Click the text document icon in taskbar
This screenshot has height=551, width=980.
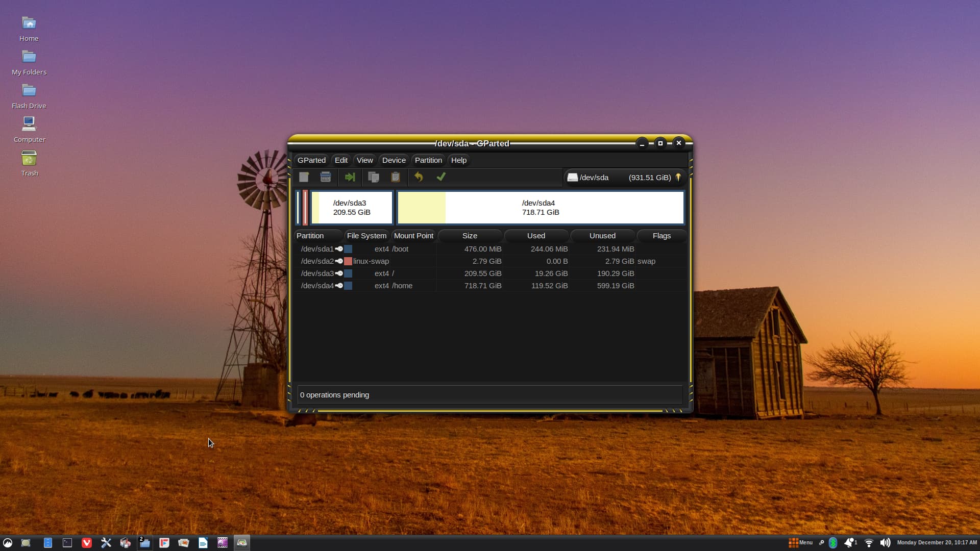(x=203, y=543)
